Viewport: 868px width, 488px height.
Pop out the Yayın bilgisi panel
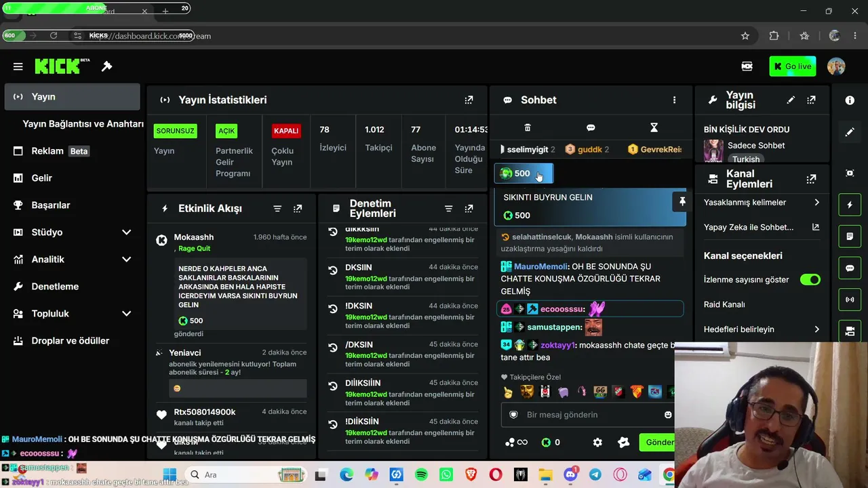(x=811, y=100)
